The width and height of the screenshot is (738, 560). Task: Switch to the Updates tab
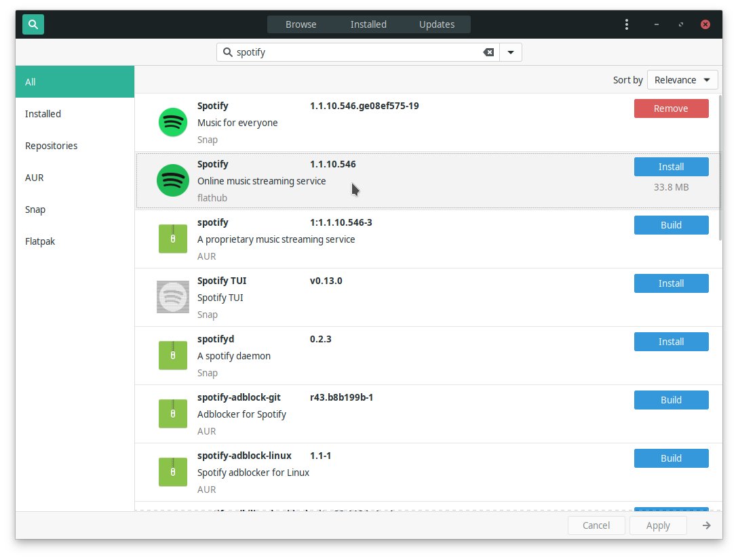pyautogui.click(x=437, y=24)
